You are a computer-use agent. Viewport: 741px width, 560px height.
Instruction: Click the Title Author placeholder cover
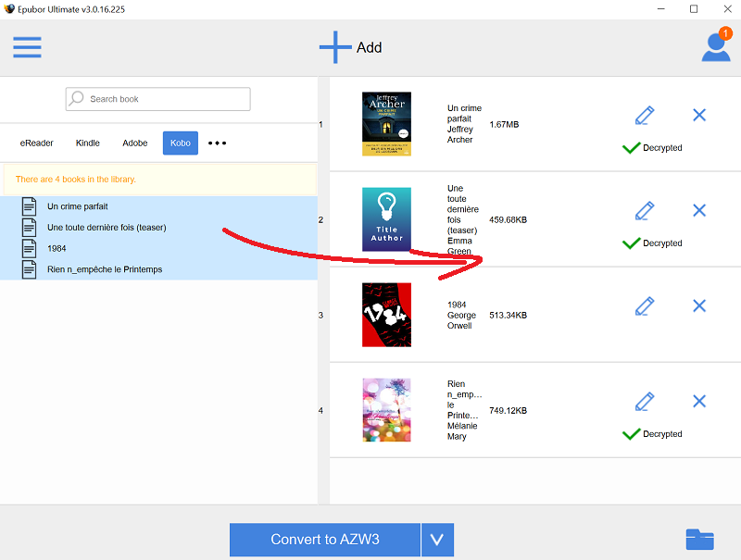(x=386, y=219)
